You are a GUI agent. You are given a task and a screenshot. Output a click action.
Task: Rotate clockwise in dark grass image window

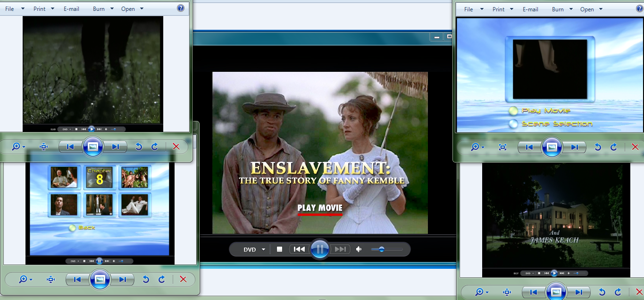click(x=154, y=146)
